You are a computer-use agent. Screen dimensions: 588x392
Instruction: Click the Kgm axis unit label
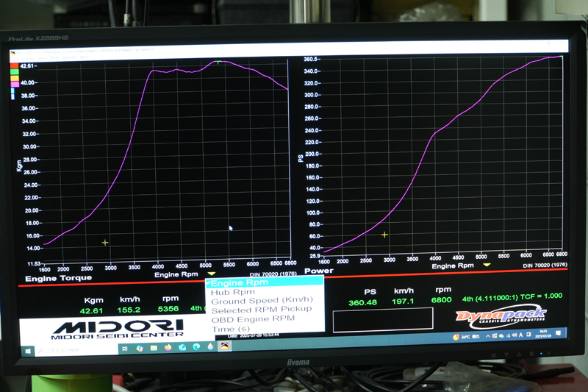[x=19, y=165]
